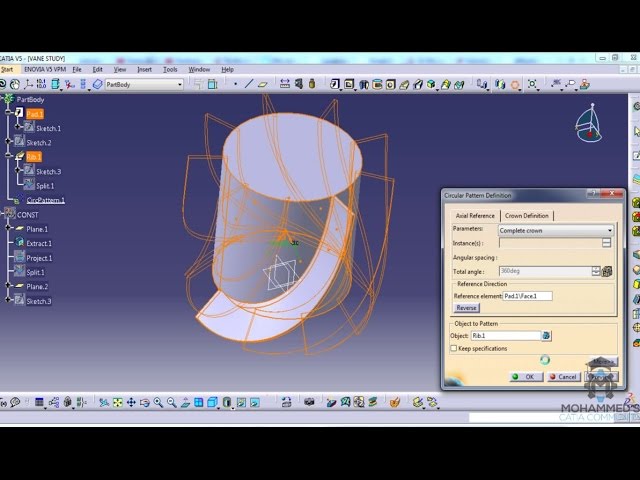The image size is (640, 480).
Task: Select Extract.1 in the tree
Action: [x=39, y=244]
